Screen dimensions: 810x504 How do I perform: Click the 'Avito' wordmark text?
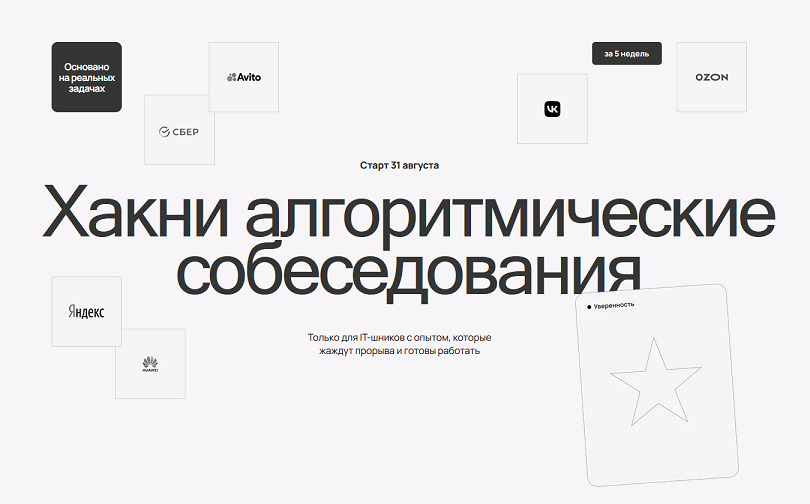coord(249,77)
